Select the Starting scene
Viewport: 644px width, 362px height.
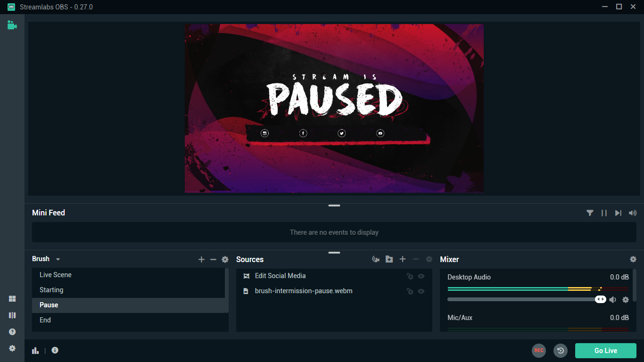tap(128, 290)
